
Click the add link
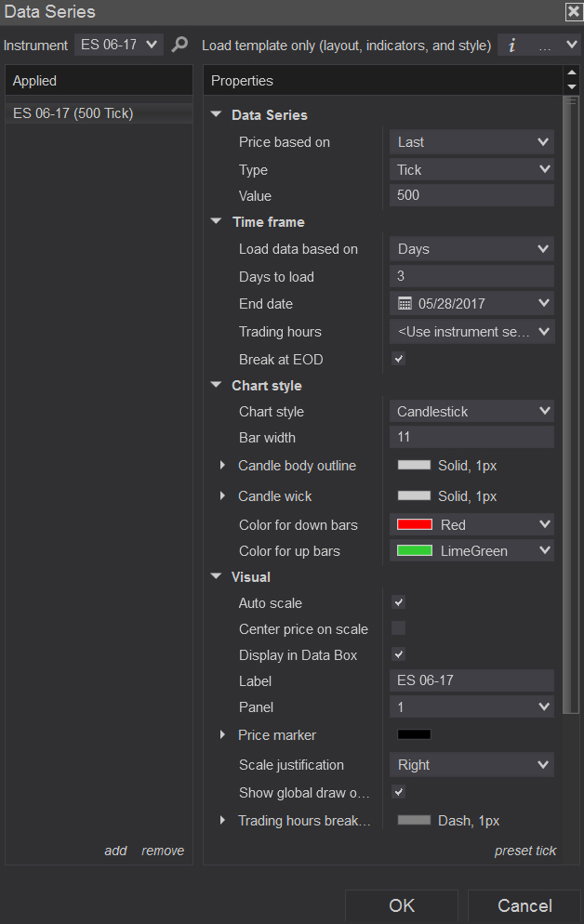click(115, 851)
